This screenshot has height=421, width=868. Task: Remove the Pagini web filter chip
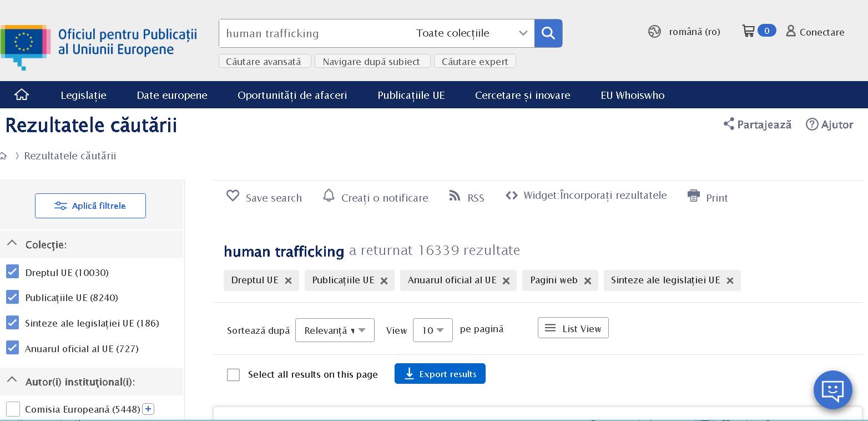[587, 280]
